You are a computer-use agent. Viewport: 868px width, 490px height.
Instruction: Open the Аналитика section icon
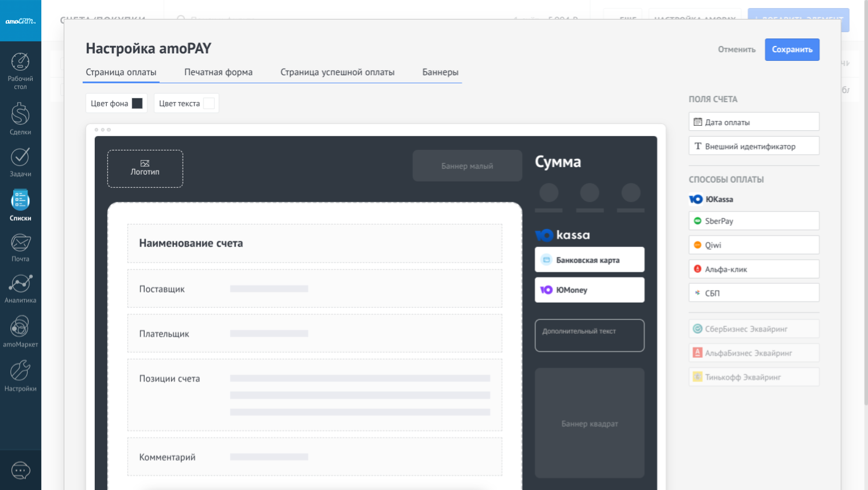[20, 284]
